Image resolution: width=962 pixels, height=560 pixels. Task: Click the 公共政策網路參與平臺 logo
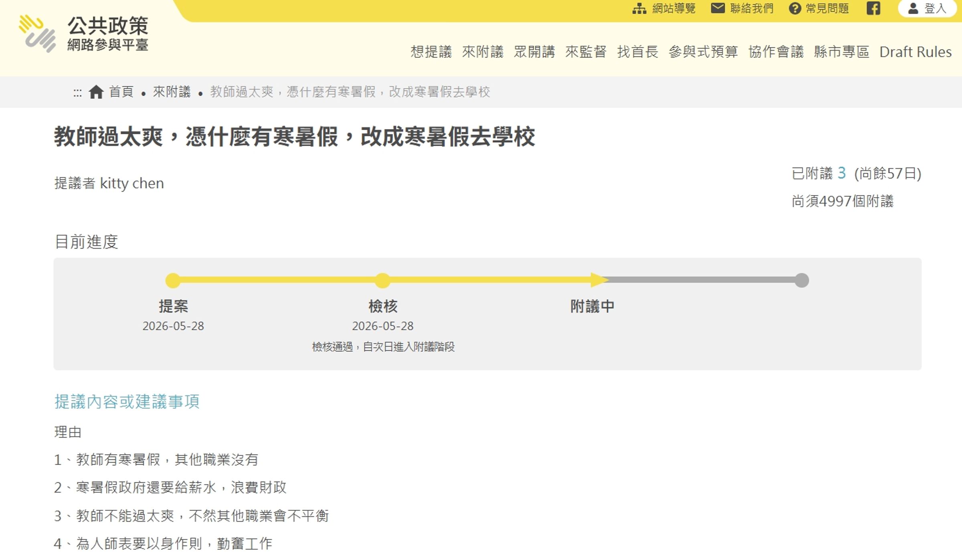(83, 34)
